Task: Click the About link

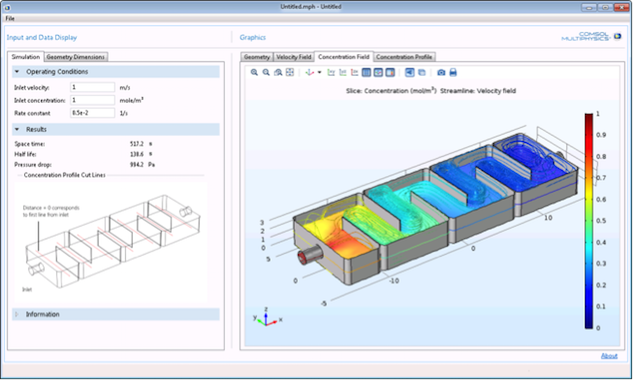Action: (x=609, y=356)
